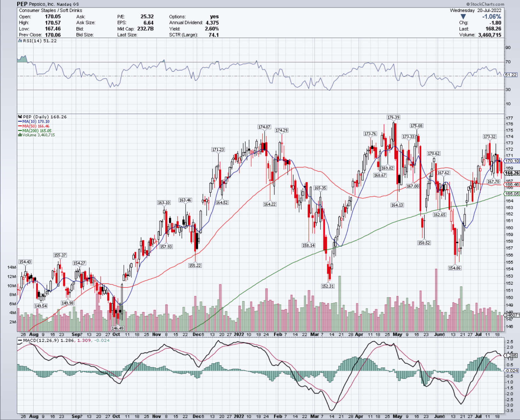Click the MACD(12,26,9) panel label
This screenshot has height=420, width=520.
pyautogui.click(x=41, y=341)
